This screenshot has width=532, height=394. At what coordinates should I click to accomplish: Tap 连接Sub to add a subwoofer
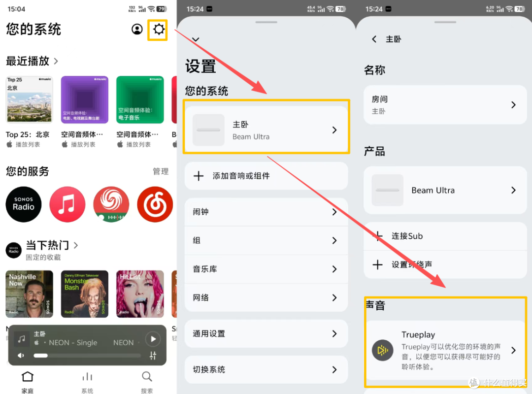coord(445,236)
